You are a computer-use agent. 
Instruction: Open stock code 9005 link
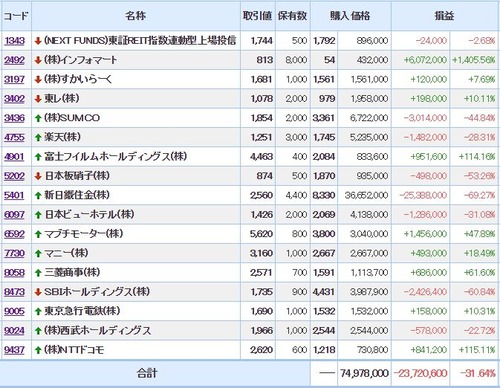coord(14,311)
